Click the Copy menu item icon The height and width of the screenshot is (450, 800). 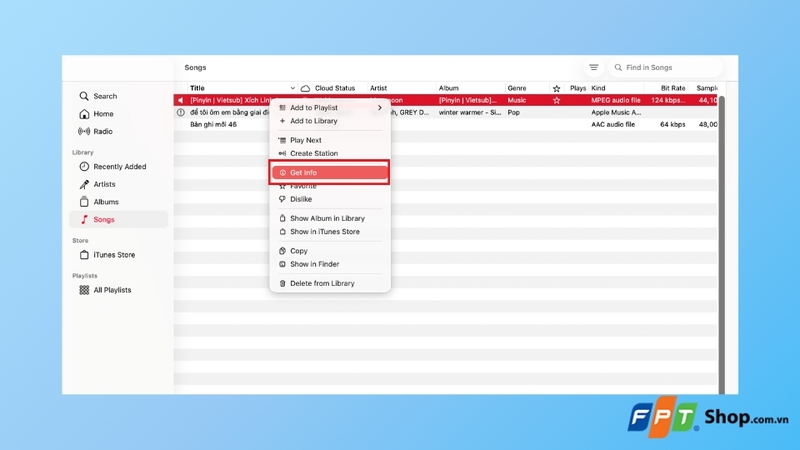(x=282, y=251)
